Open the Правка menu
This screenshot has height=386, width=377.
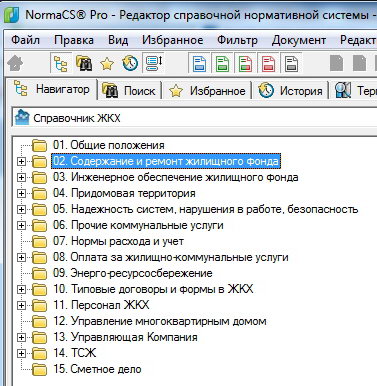(74, 40)
